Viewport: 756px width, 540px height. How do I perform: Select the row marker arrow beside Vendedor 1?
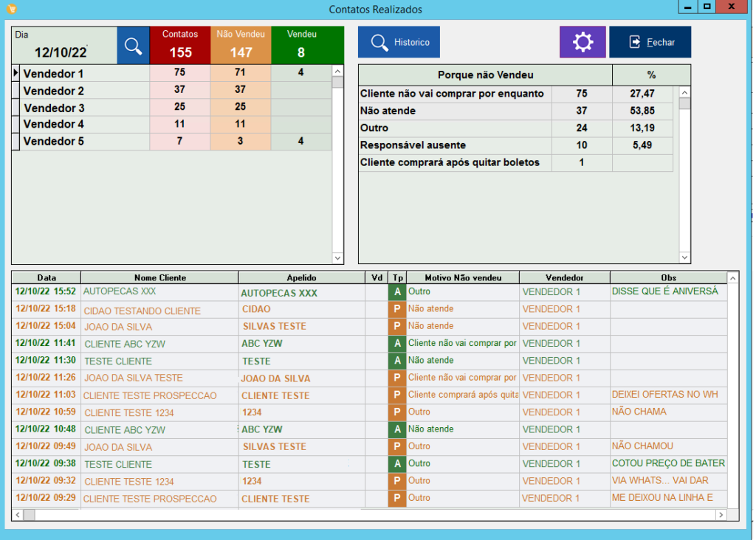click(x=16, y=73)
